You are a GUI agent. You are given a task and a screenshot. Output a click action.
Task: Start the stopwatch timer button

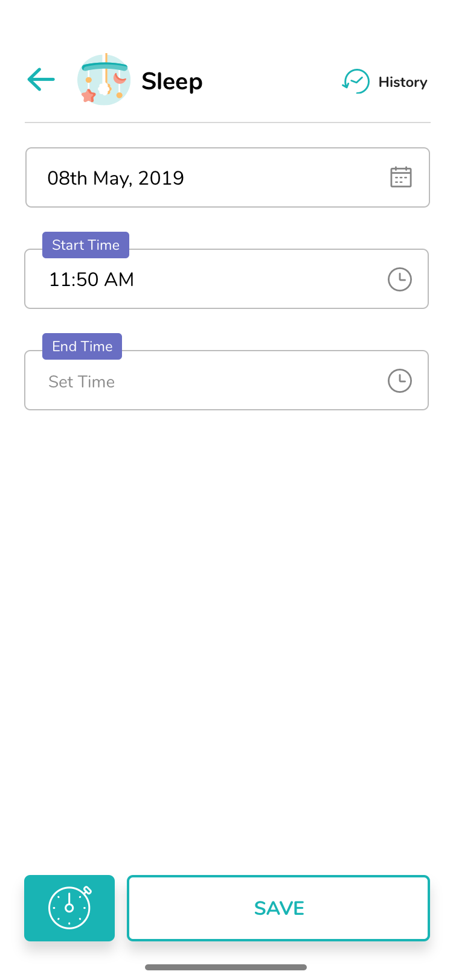(x=69, y=908)
